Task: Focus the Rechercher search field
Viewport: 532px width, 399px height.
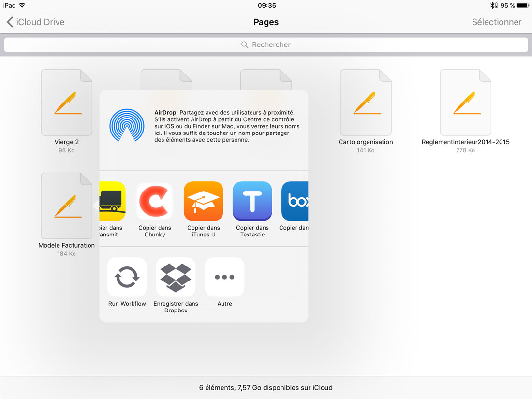Action: (x=266, y=45)
